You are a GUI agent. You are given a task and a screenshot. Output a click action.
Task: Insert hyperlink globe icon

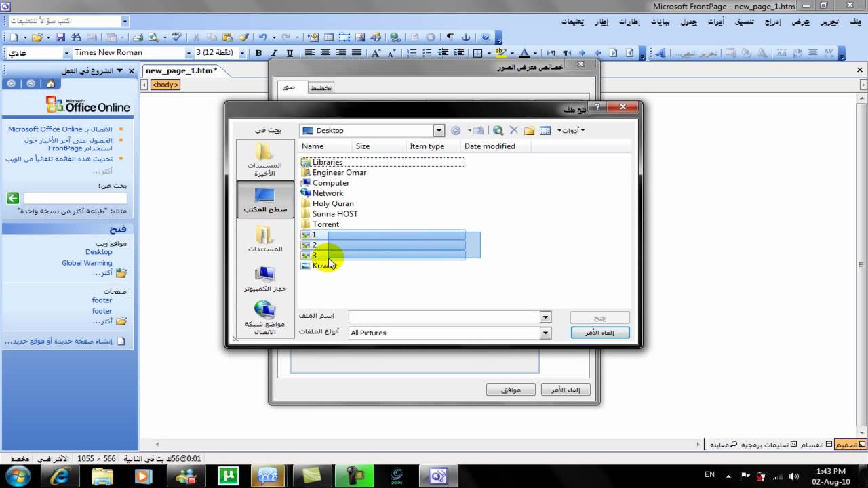pos(395,37)
